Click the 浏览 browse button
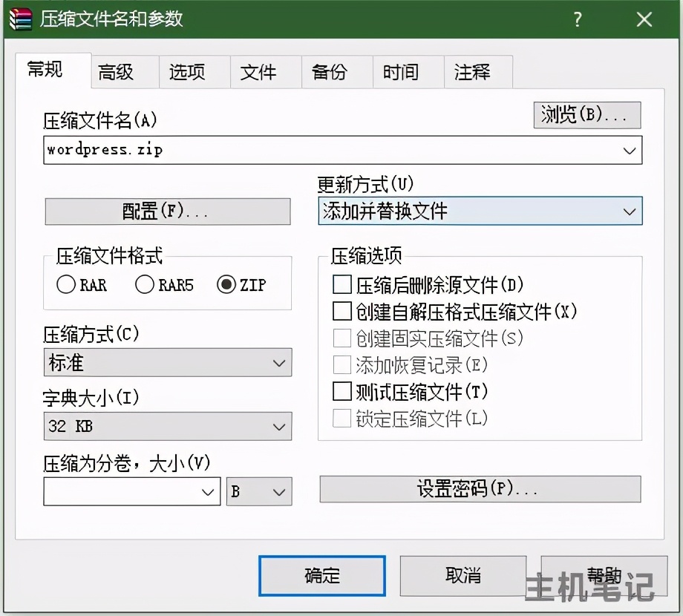Screen dimensions: 683x616 586,115
